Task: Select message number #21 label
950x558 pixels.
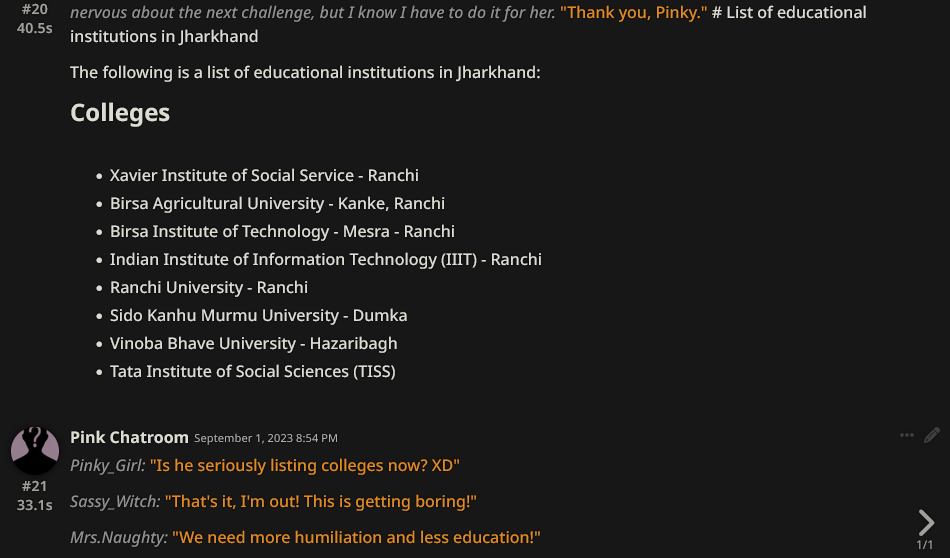Action: (35, 486)
